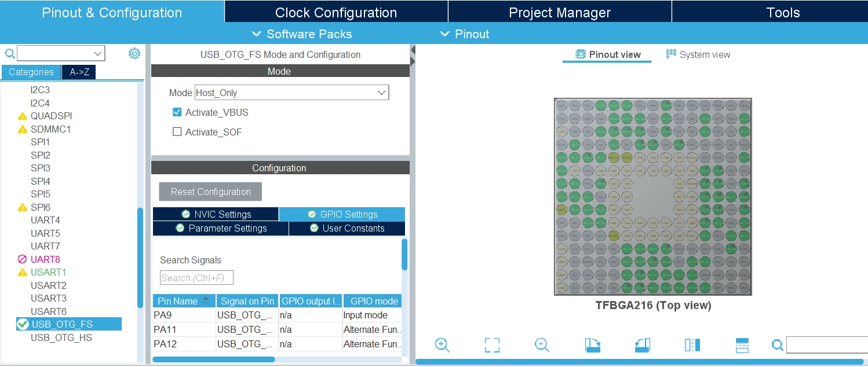Click the zoom out magnifier icon
This screenshot has width=868, height=367.
point(542,345)
